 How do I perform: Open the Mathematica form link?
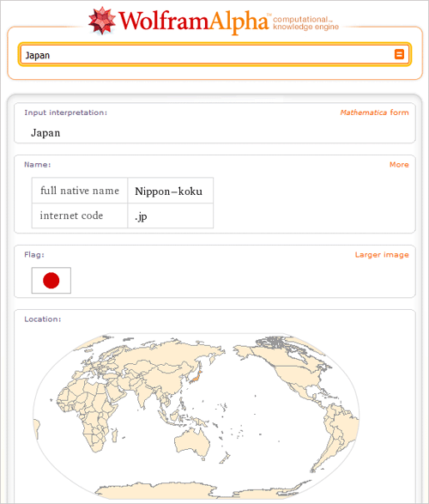pyautogui.click(x=374, y=112)
